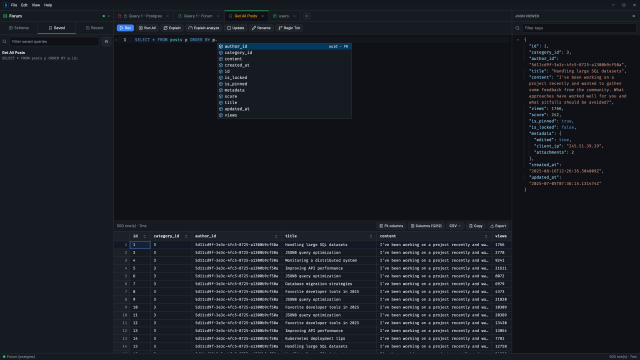Switch to the Query 1 · Forum tab
This screenshot has height=360, width=640.
[198, 16]
